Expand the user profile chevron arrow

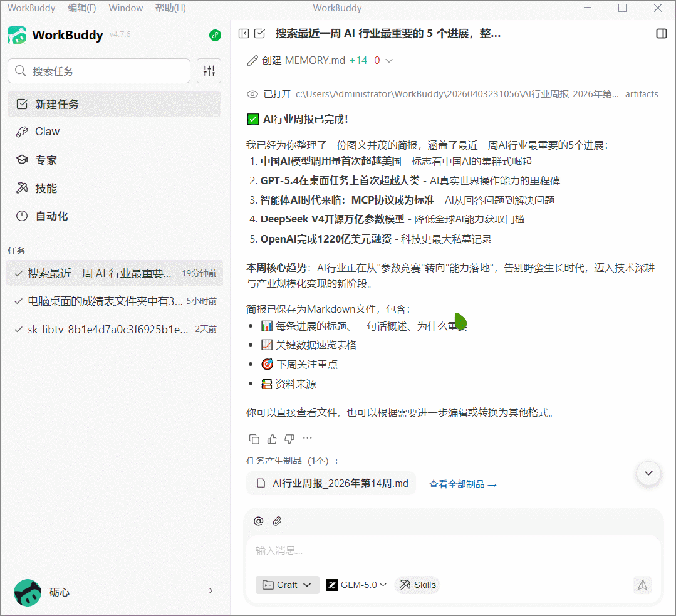coord(211,590)
